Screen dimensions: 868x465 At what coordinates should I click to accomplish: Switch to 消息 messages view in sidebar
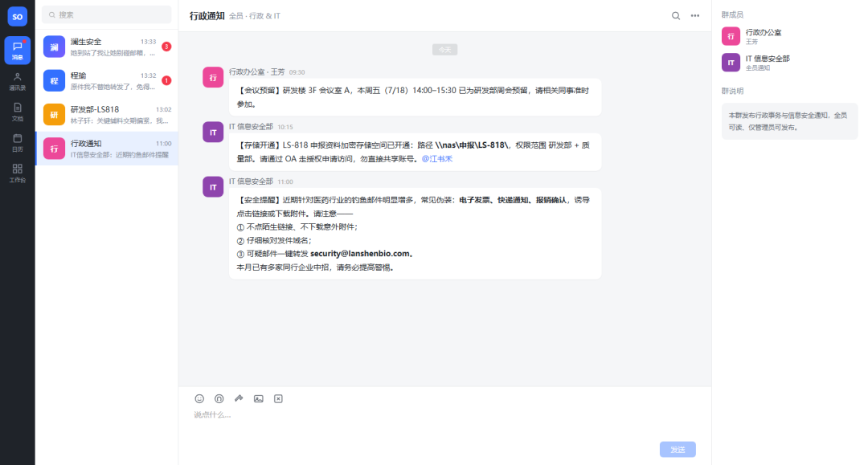[x=17, y=51]
